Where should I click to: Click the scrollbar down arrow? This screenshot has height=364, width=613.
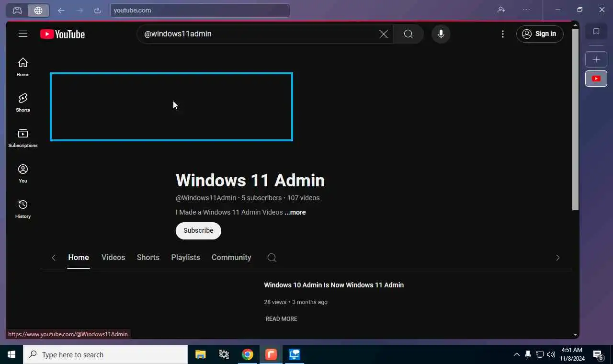pos(575,335)
